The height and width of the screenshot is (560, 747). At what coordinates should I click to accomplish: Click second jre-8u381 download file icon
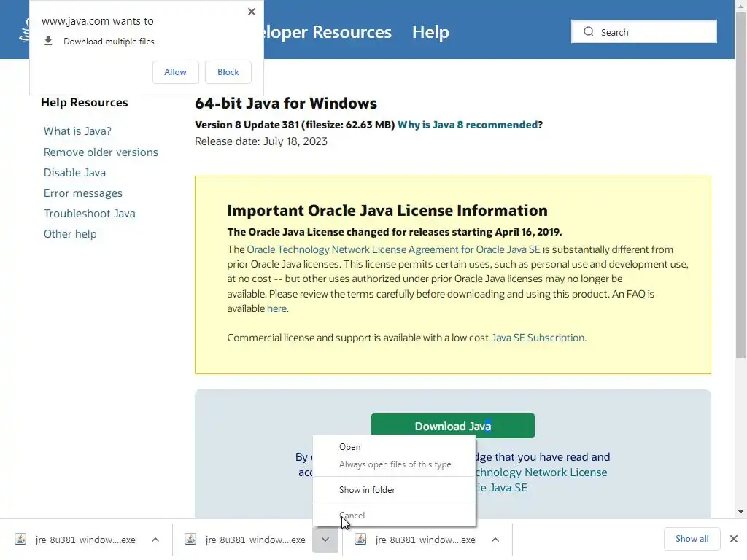(190, 539)
